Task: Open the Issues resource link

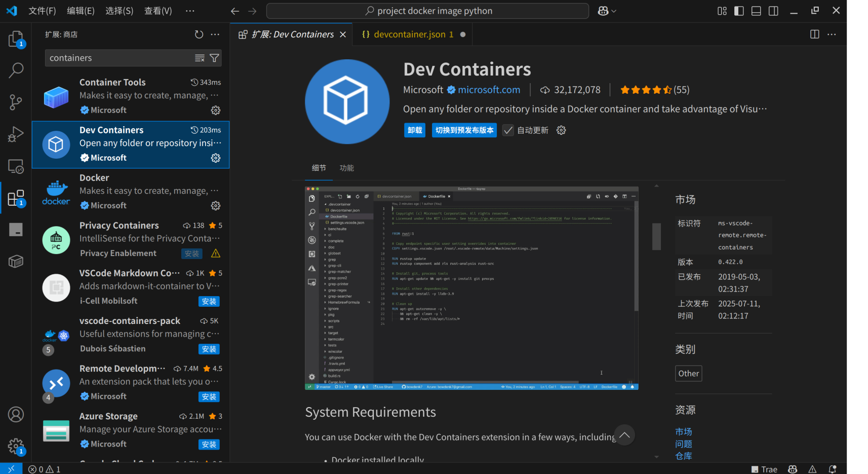Action: (684, 444)
